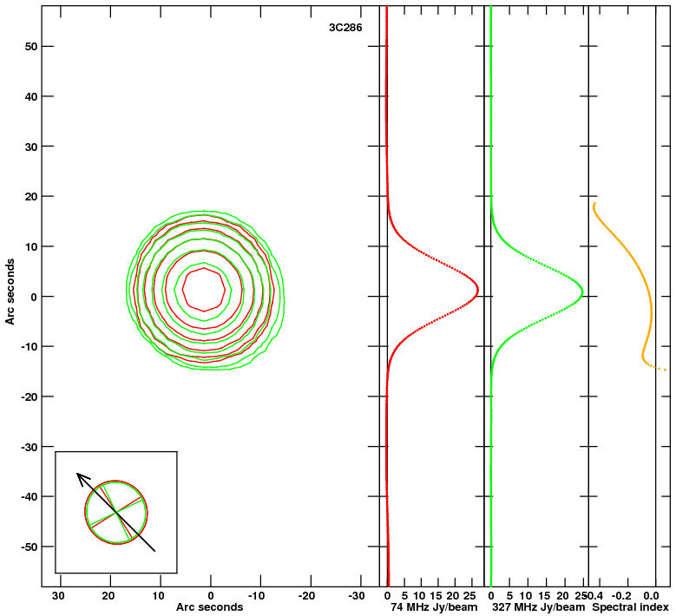Image resolution: width=676 pixels, height=616 pixels.
Task: Click the y-axis tick label 40
Action: click(x=31, y=96)
